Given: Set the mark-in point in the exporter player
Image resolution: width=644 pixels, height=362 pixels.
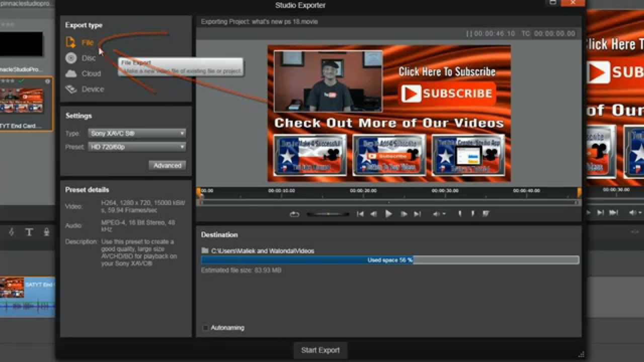Looking at the screenshot, I should (460, 214).
